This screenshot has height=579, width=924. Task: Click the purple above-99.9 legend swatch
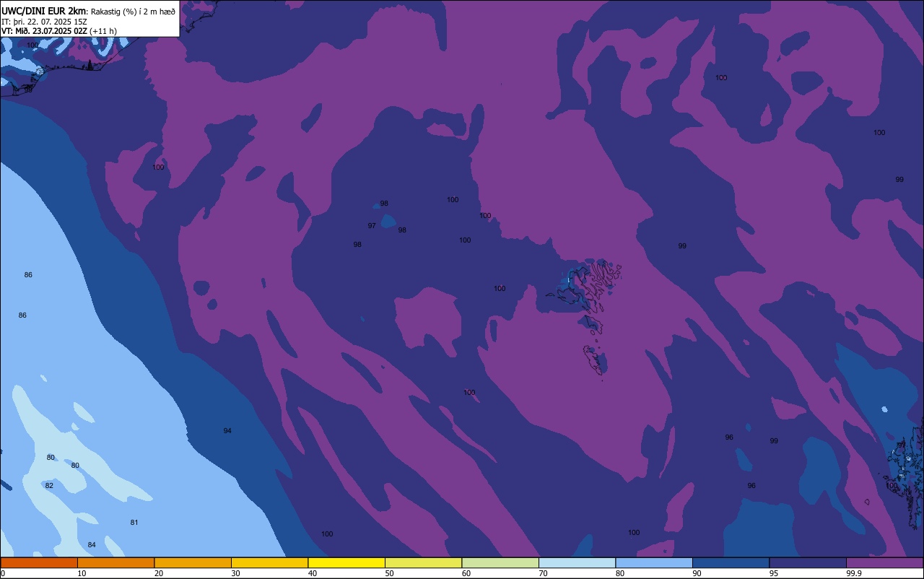coord(884,562)
